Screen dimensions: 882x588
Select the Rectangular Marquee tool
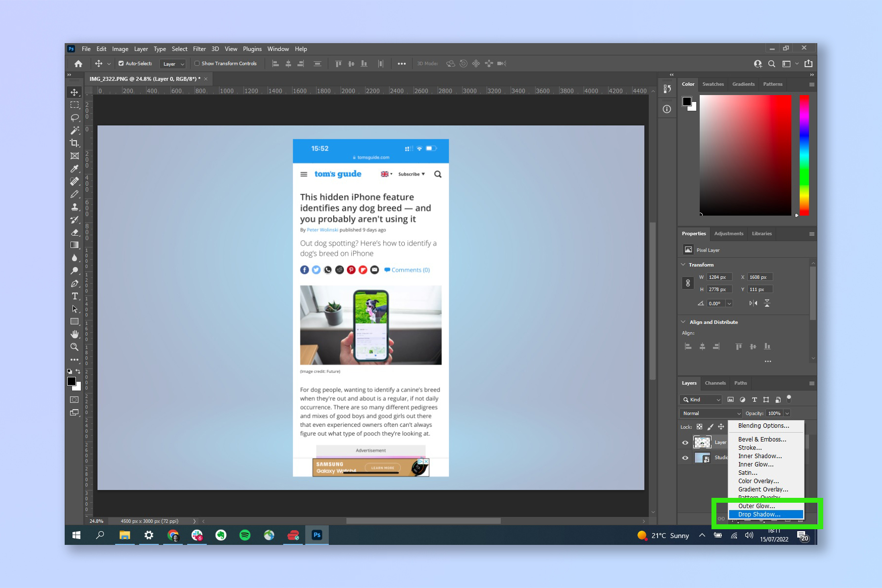point(74,105)
